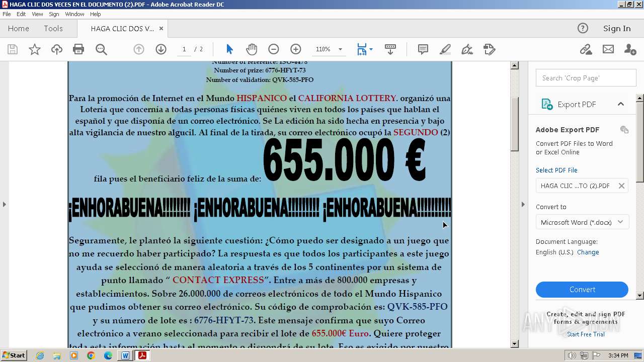Image resolution: width=644 pixels, height=362 pixels.
Task: Print the document via printer icon
Action: (x=78, y=49)
